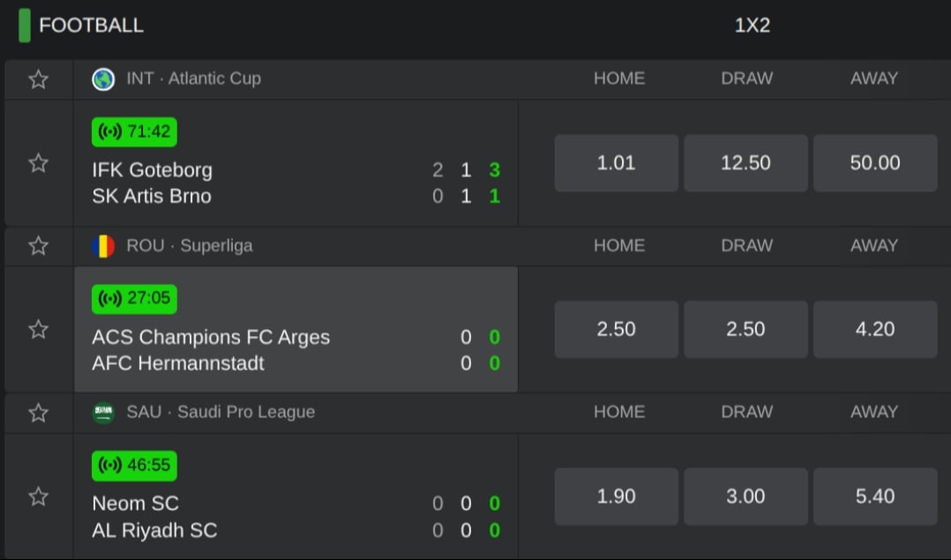Click the 2.50 draw odds in the Superliga match

coord(745,328)
